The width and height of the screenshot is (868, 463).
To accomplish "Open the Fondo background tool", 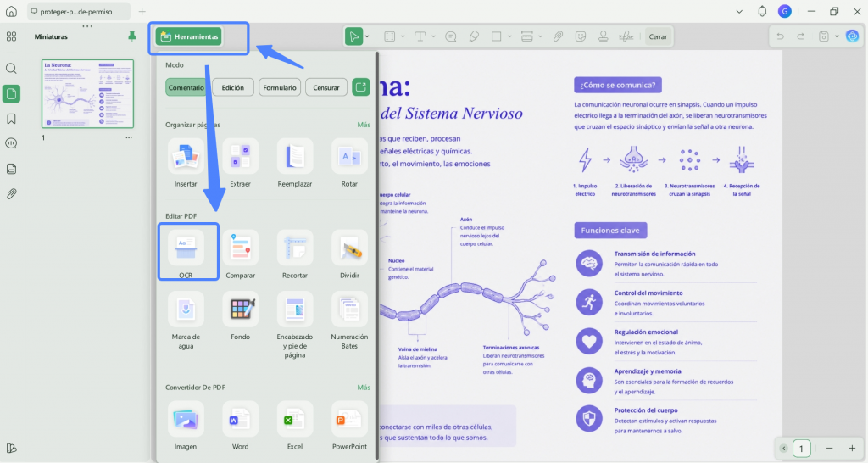I will [240, 317].
